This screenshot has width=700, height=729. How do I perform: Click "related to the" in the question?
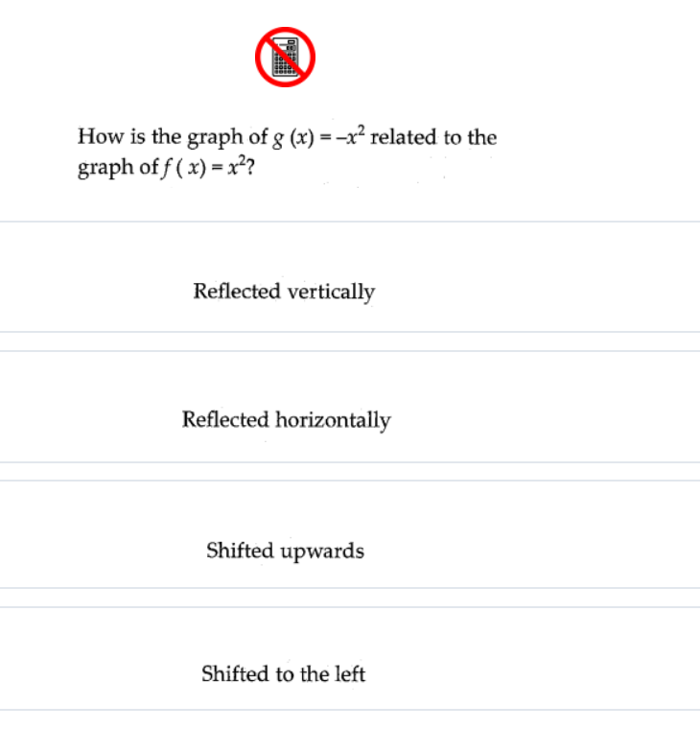(433, 137)
